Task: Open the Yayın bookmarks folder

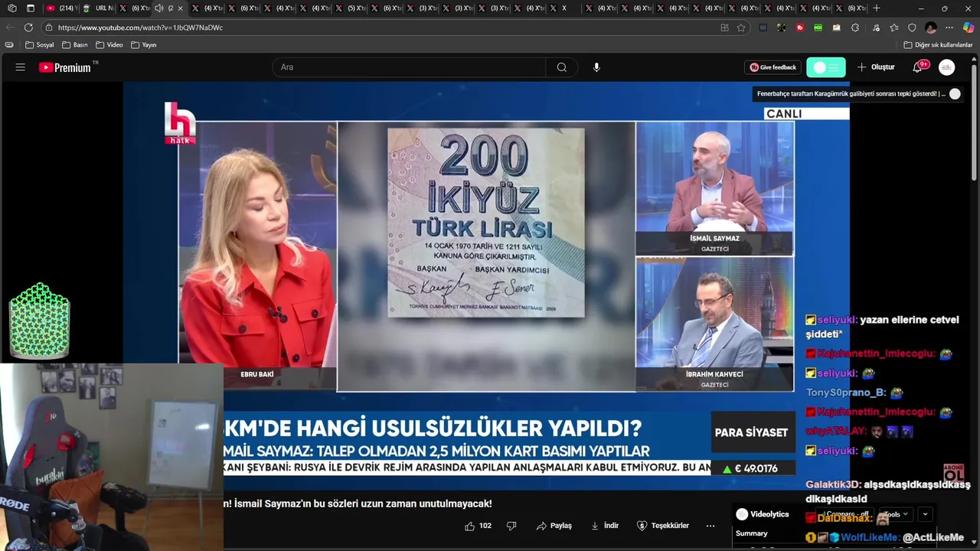Action: [143, 45]
